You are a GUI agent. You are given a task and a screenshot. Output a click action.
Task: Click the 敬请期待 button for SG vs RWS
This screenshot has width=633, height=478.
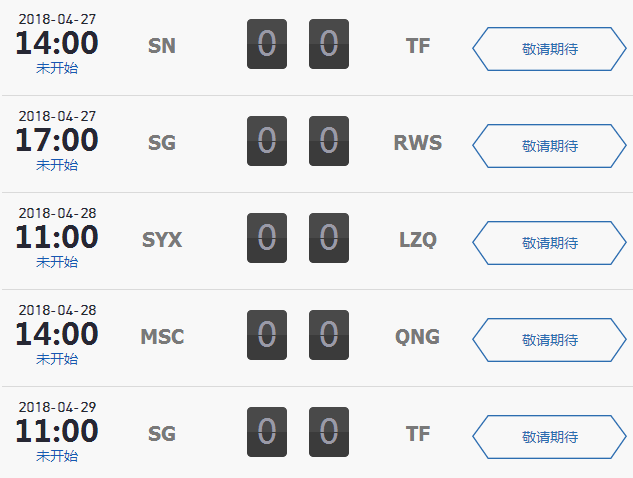(x=549, y=145)
